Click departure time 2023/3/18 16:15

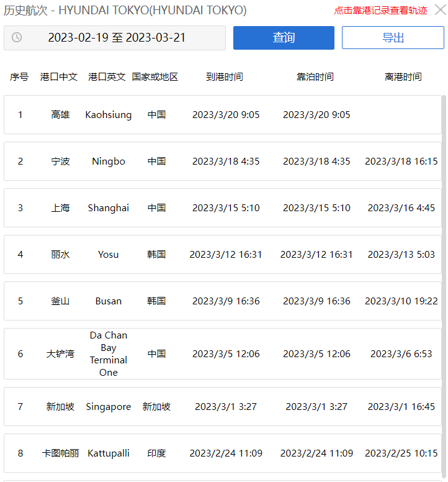(401, 161)
